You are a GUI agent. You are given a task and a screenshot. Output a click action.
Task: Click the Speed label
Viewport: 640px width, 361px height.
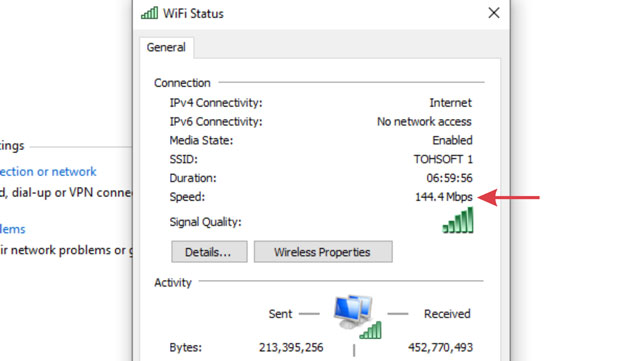pos(187,197)
